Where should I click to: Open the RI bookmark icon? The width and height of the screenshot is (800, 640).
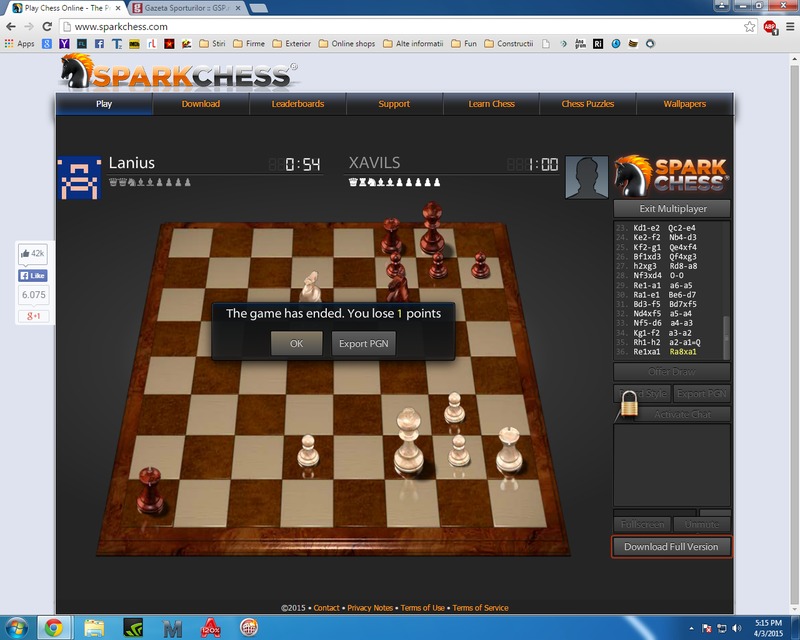[x=598, y=44]
